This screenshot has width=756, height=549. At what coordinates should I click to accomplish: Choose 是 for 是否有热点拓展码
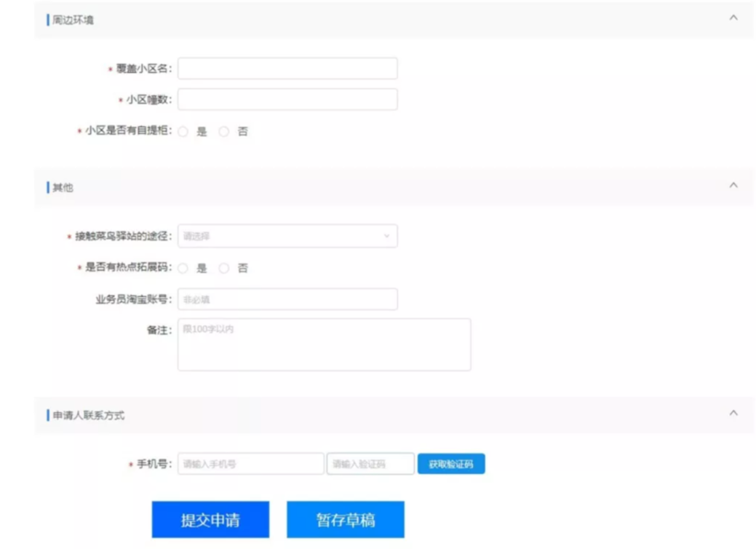[x=183, y=268]
